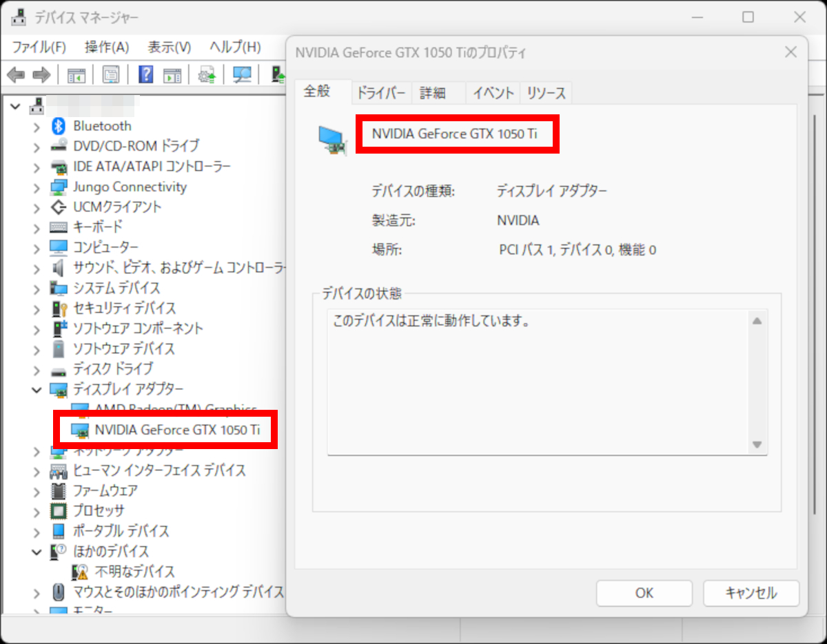The image size is (827, 644).
Task: Switch to the ドライバー tab
Action: click(381, 92)
